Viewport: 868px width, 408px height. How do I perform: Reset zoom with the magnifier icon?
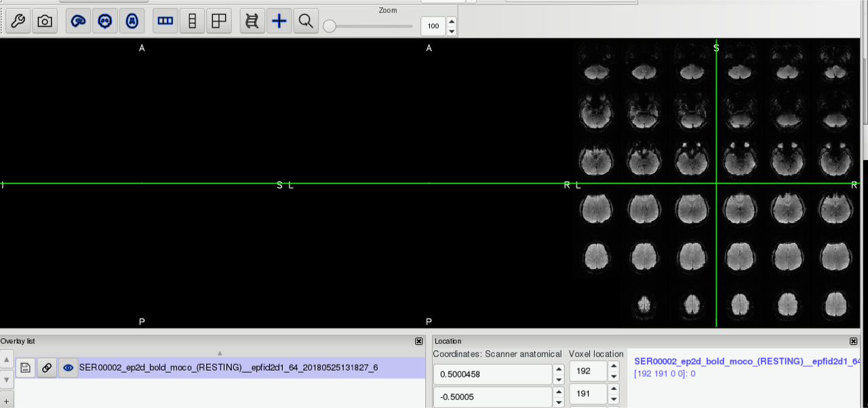(x=306, y=21)
